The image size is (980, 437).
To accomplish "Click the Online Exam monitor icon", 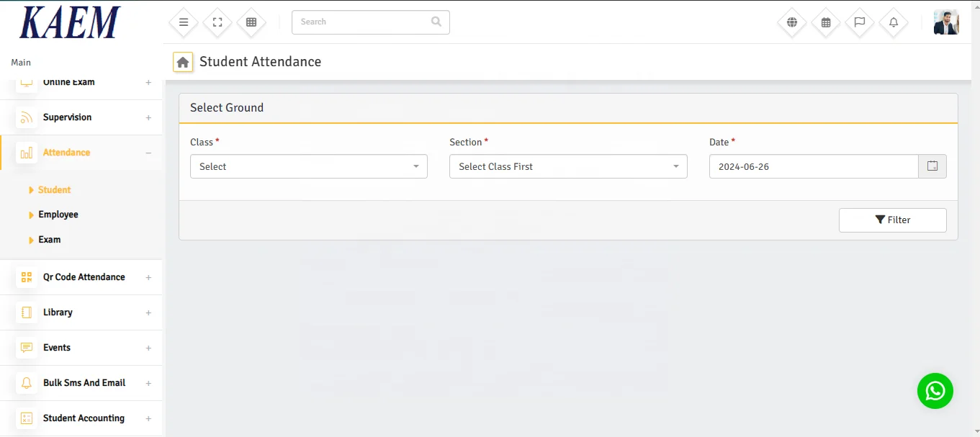I will coord(27,82).
